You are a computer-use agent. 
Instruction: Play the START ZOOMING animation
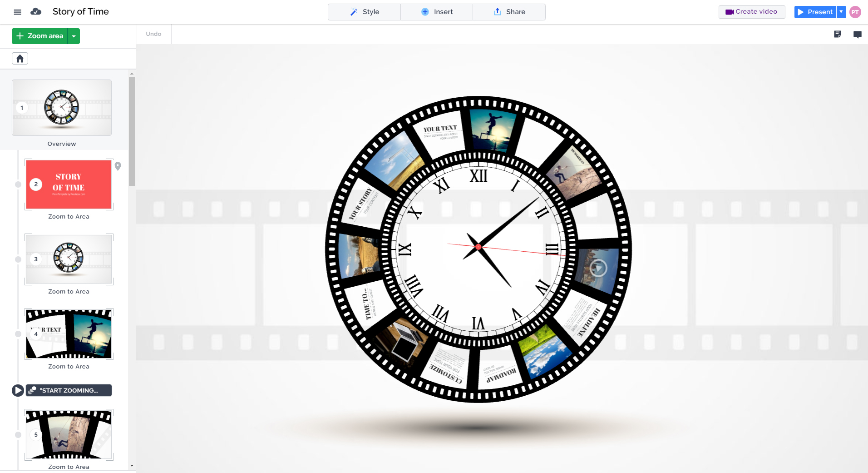click(17, 390)
